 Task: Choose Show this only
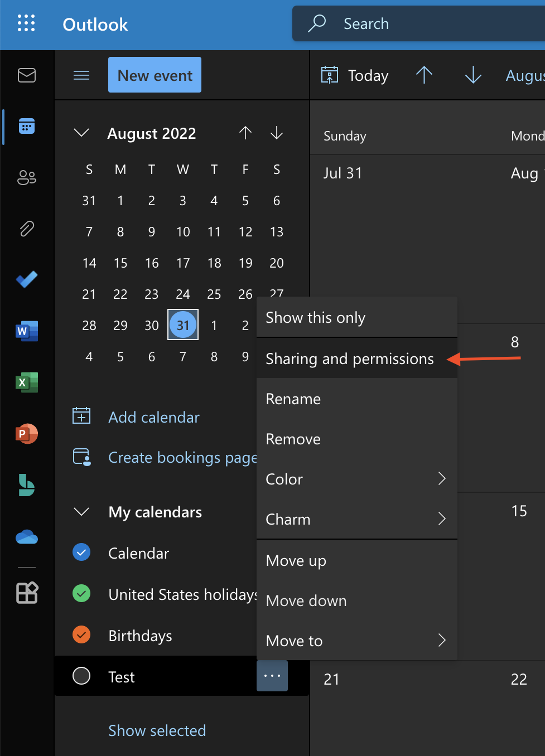[x=357, y=317]
